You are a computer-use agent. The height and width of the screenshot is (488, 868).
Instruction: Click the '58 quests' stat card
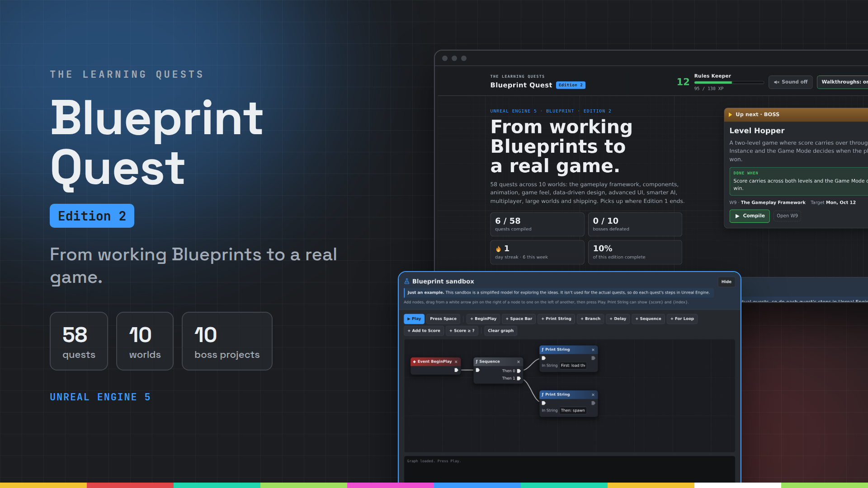click(79, 341)
